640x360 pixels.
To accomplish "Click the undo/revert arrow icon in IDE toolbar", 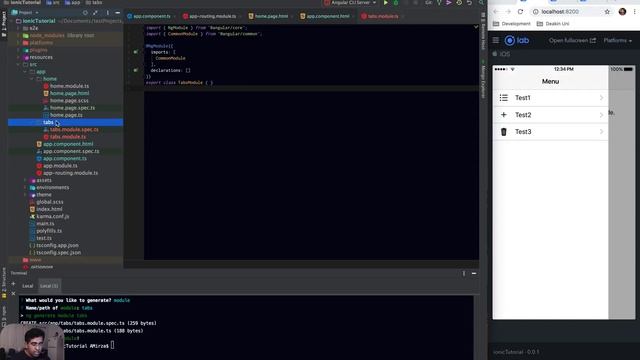I will [x=470, y=3].
